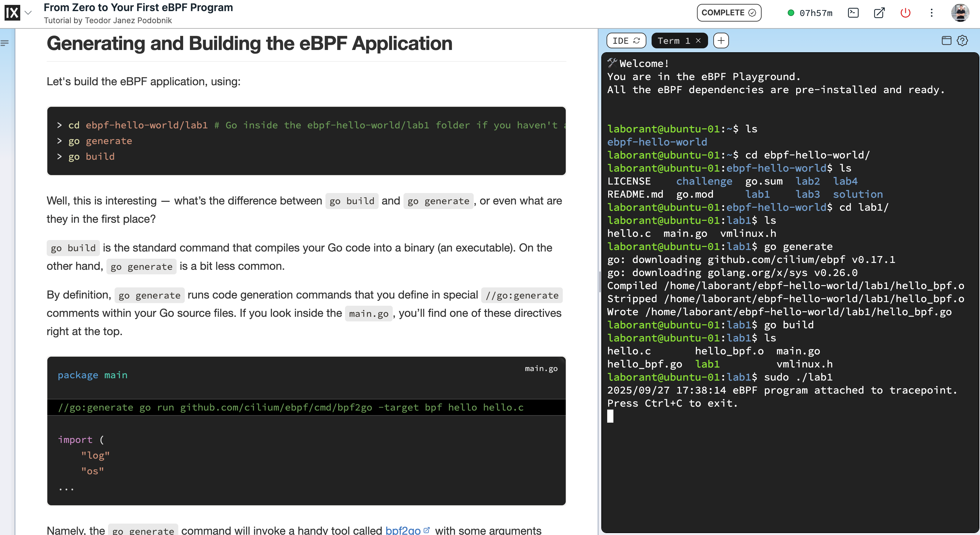Click the iximiuz Labs logo icon
The height and width of the screenshot is (535, 980).
12,12
